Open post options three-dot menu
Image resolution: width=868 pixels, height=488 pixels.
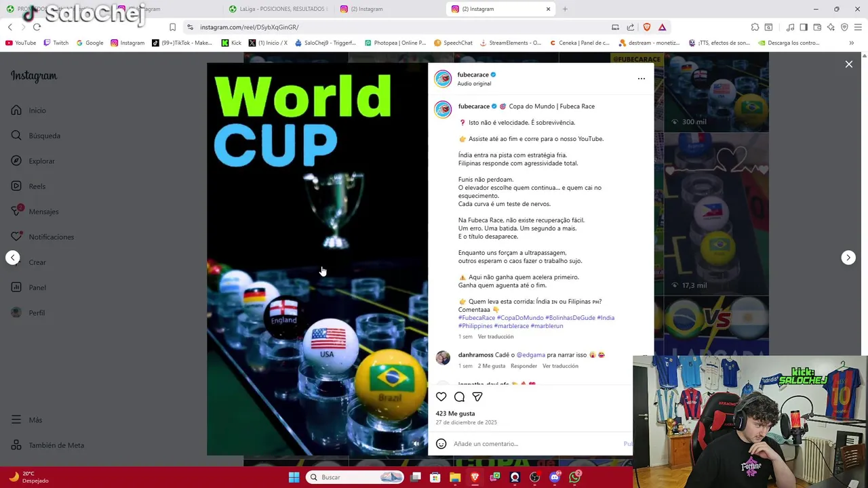pyautogui.click(x=642, y=79)
